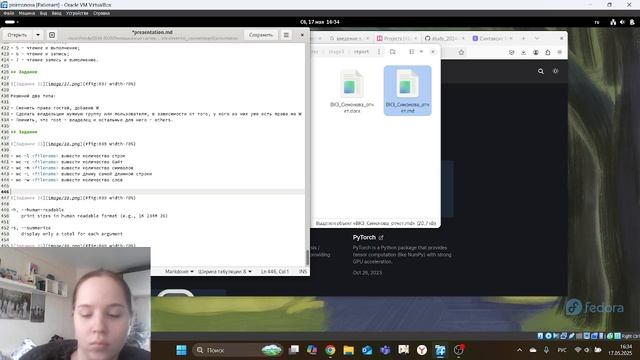Open File Explorer from the taskbar

coord(349,350)
